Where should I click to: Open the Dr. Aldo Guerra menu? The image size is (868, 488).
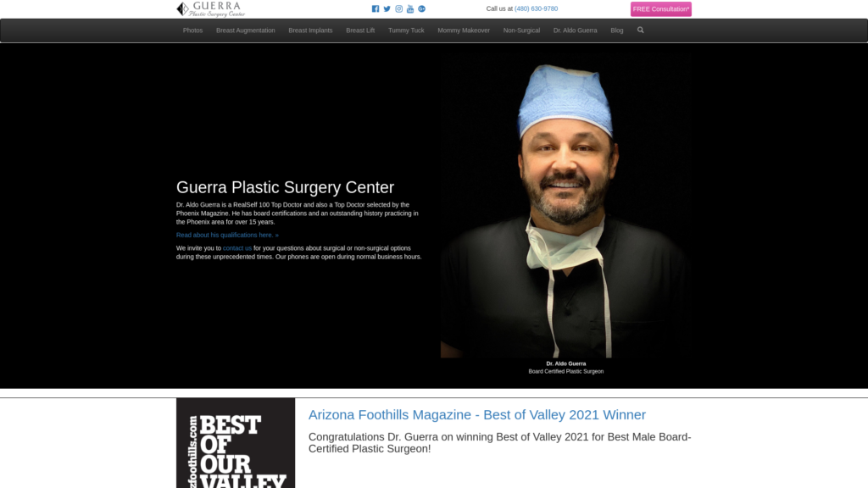pos(576,30)
